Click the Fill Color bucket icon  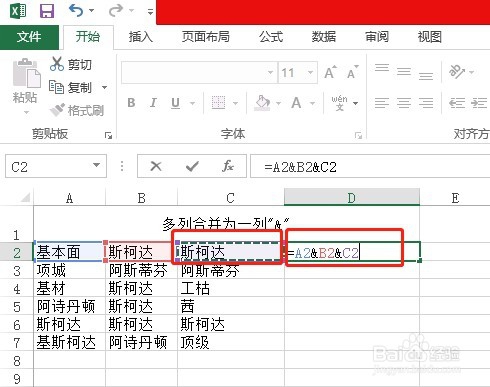coord(262,103)
